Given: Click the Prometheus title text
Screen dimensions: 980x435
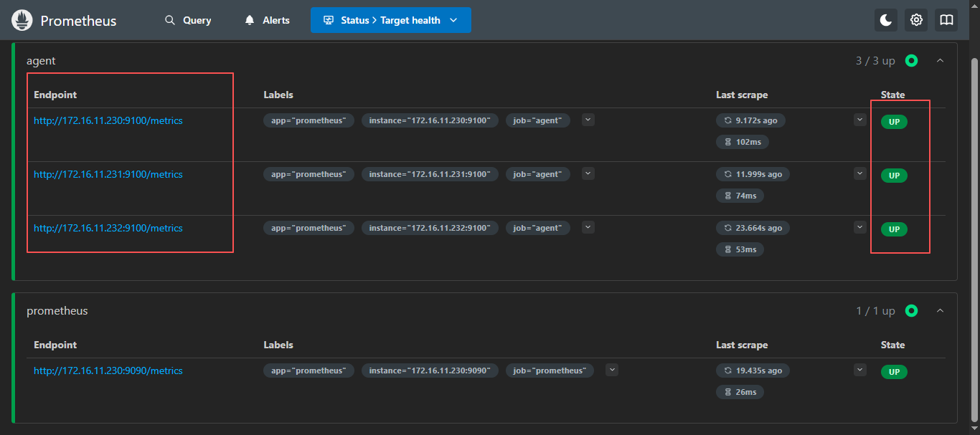Looking at the screenshot, I should 78,21.
